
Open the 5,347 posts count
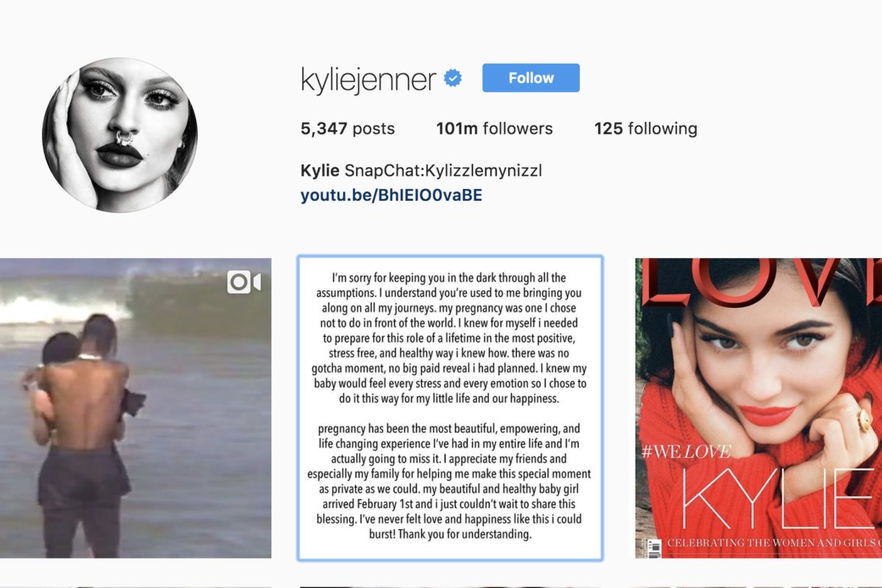click(x=348, y=129)
